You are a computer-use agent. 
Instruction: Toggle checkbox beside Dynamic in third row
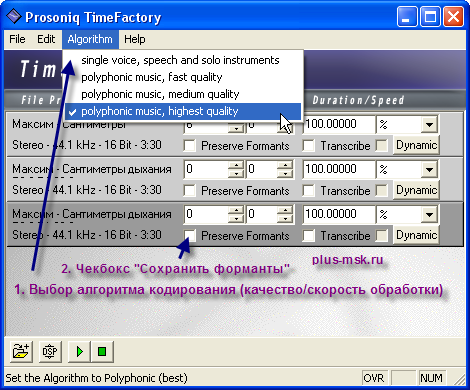click(x=381, y=236)
